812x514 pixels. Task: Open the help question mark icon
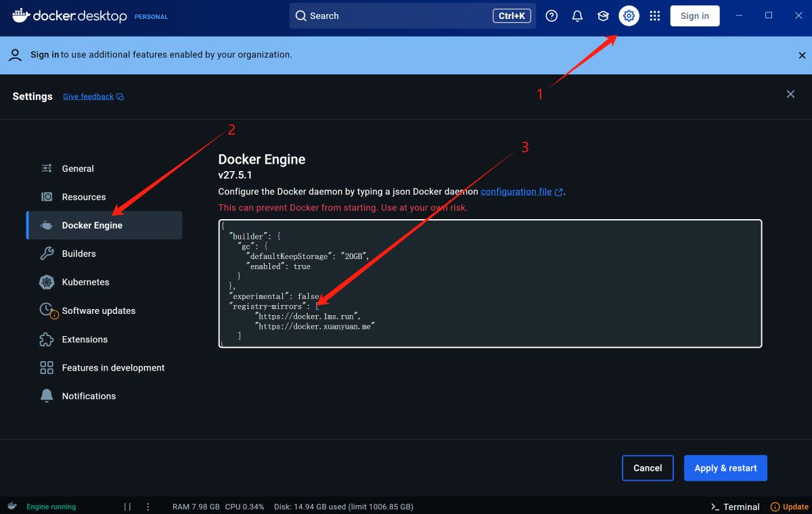(551, 16)
